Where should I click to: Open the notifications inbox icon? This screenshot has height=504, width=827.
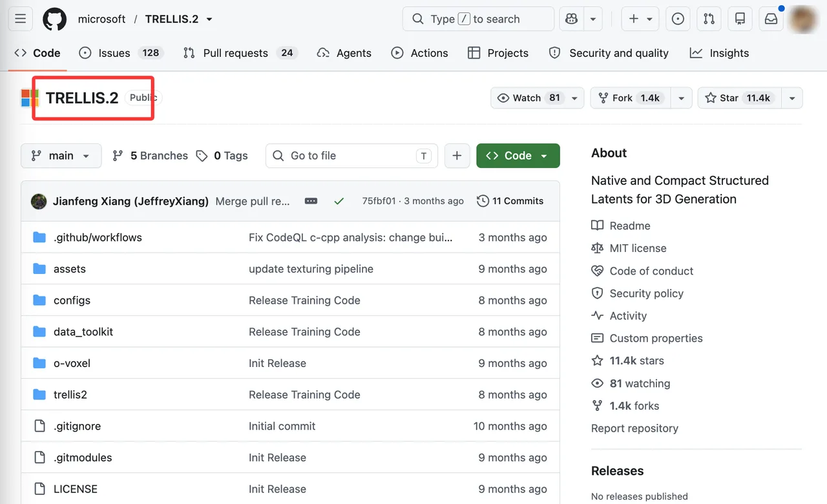tap(771, 19)
